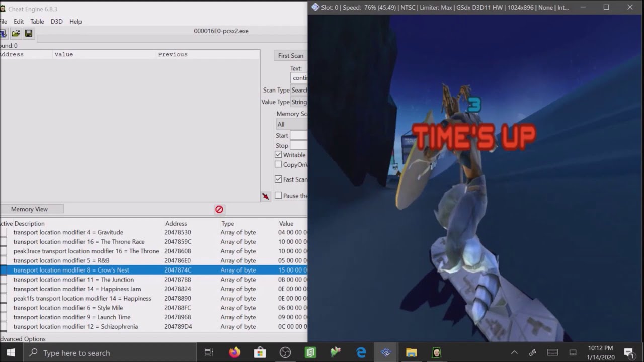Click the Stop address field

[299, 145]
